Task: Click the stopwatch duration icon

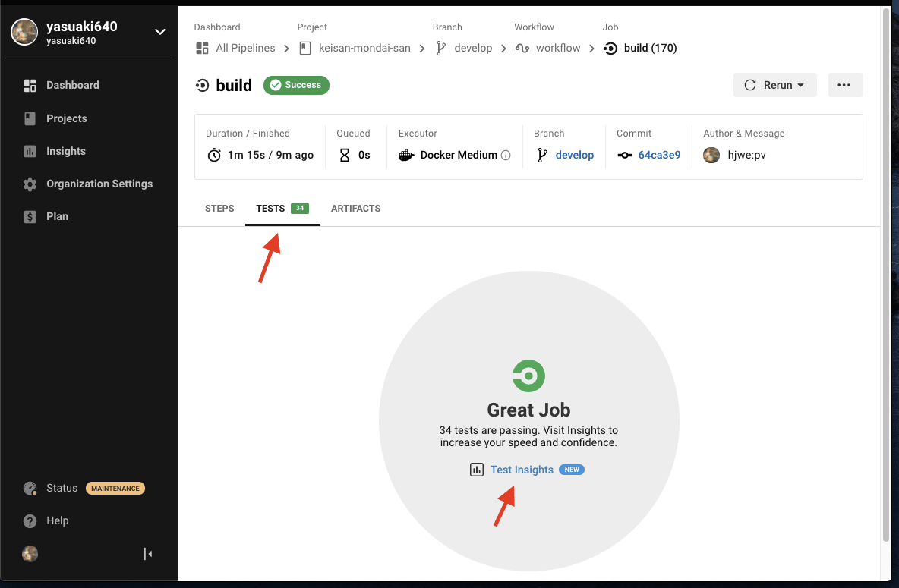Action: point(214,156)
